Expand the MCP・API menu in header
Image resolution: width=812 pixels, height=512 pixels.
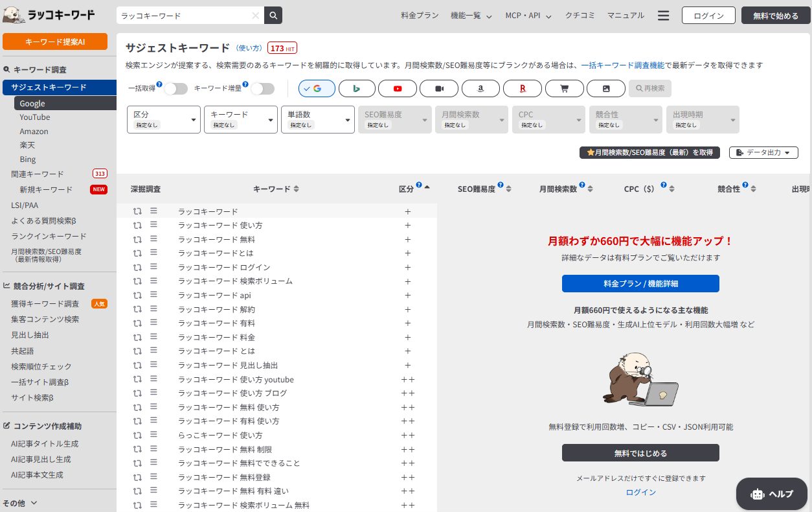[528, 16]
